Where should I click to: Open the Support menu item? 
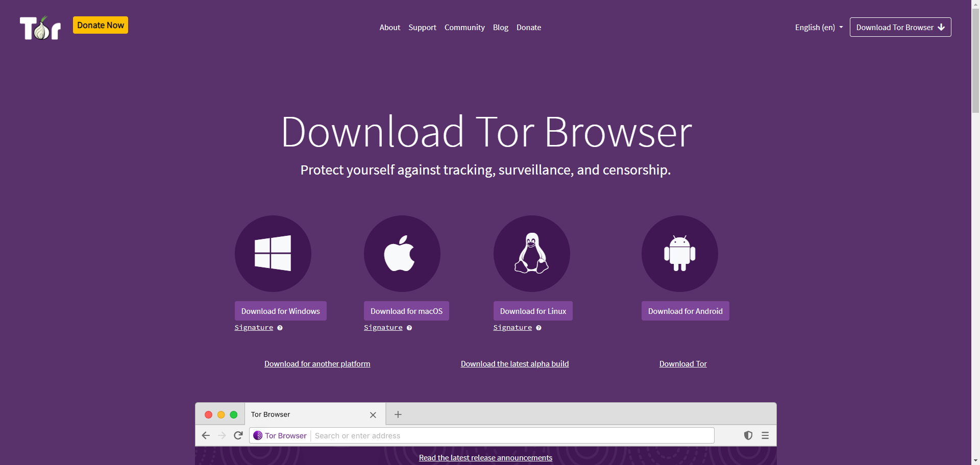(422, 28)
